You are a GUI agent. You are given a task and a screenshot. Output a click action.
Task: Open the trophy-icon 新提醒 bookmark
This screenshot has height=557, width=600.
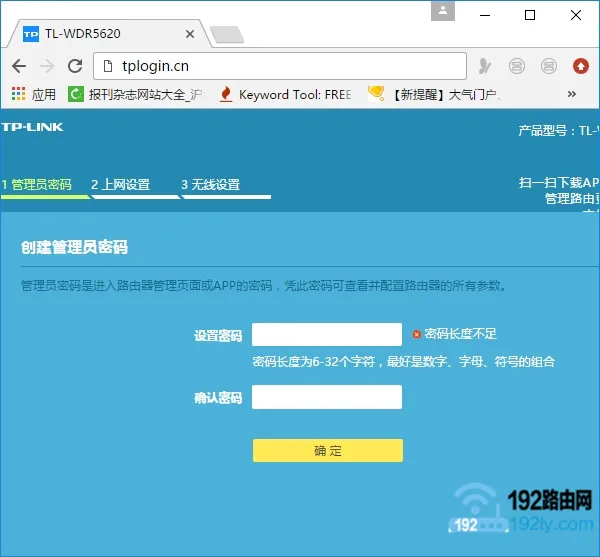pyautogui.click(x=433, y=95)
